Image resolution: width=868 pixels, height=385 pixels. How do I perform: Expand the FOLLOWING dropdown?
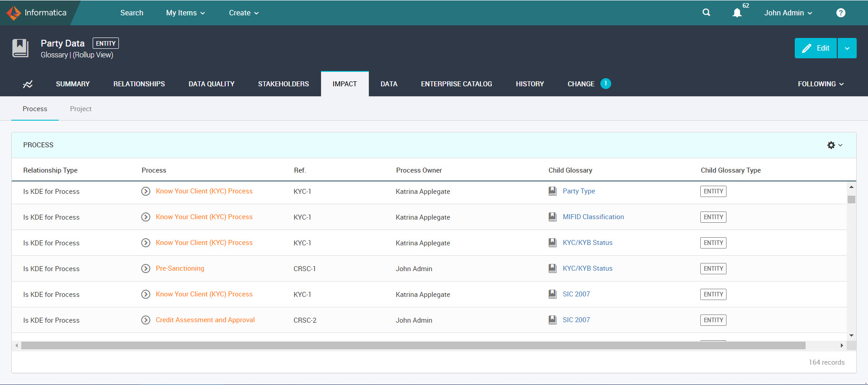coord(821,84)
